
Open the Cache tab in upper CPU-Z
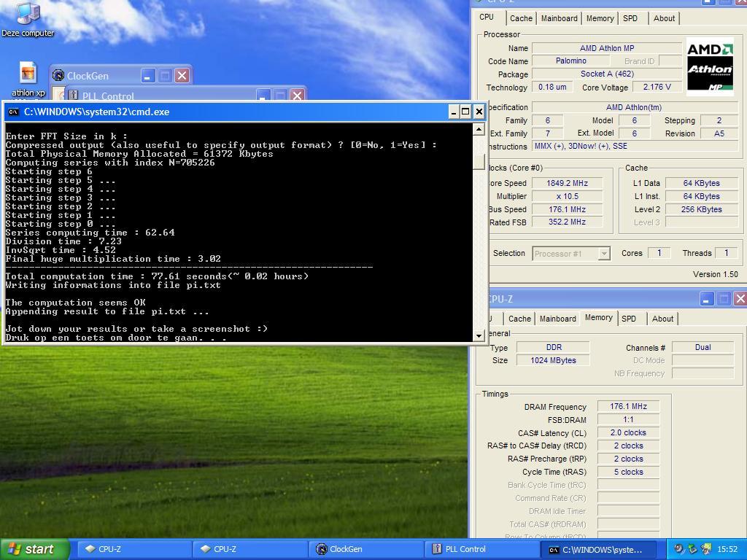click(x=521, y=18)
